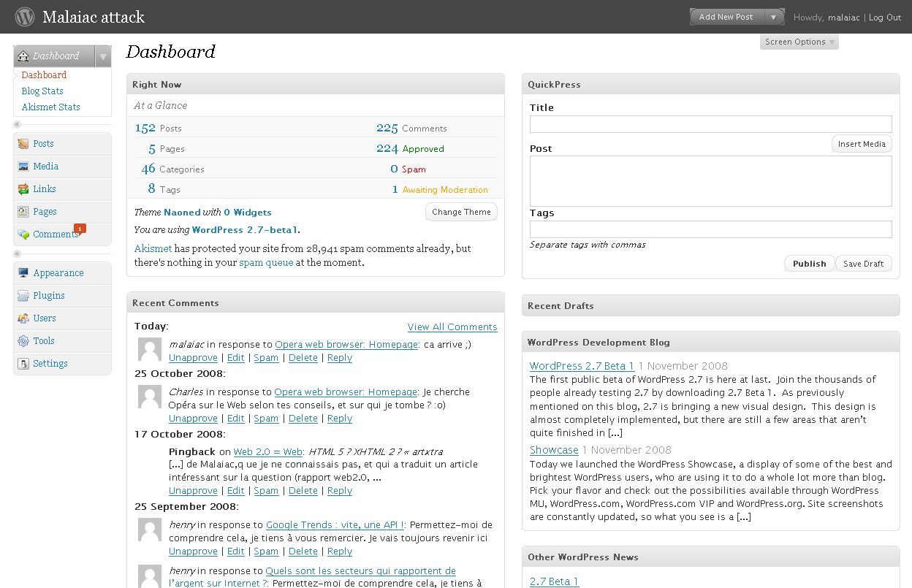Publish the QuickPress post
The width and height of the screenshot is (912, 588).
(x=810, y=264)
